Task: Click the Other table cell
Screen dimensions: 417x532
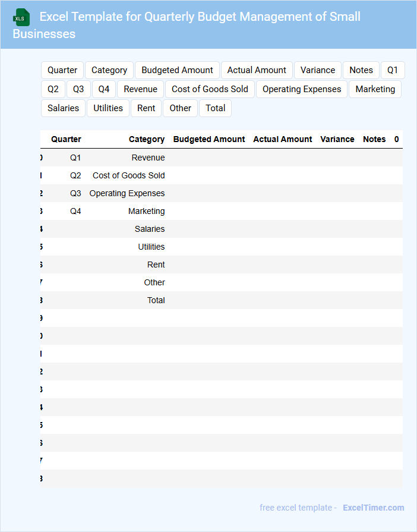Action: point(154,282)
